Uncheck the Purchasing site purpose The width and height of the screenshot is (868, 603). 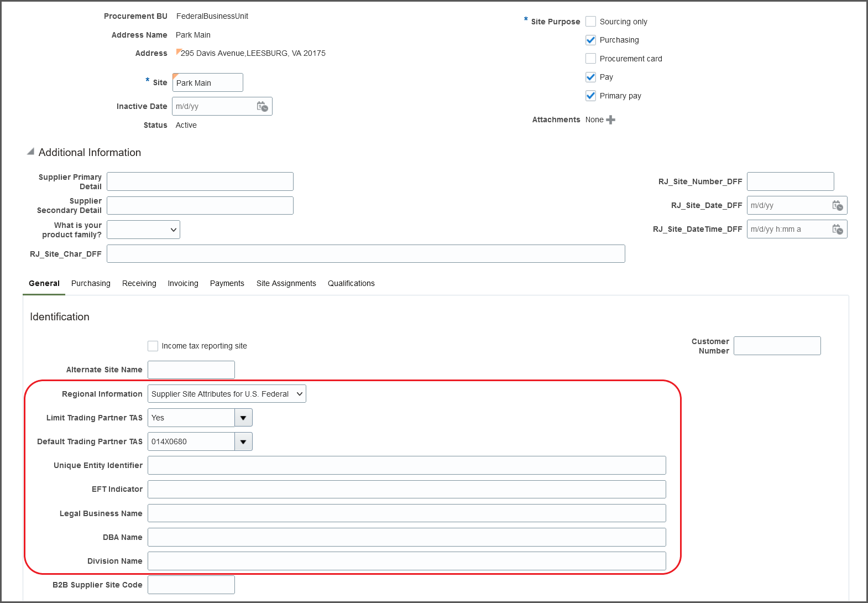pyautogui.click(x=590, y=40)
